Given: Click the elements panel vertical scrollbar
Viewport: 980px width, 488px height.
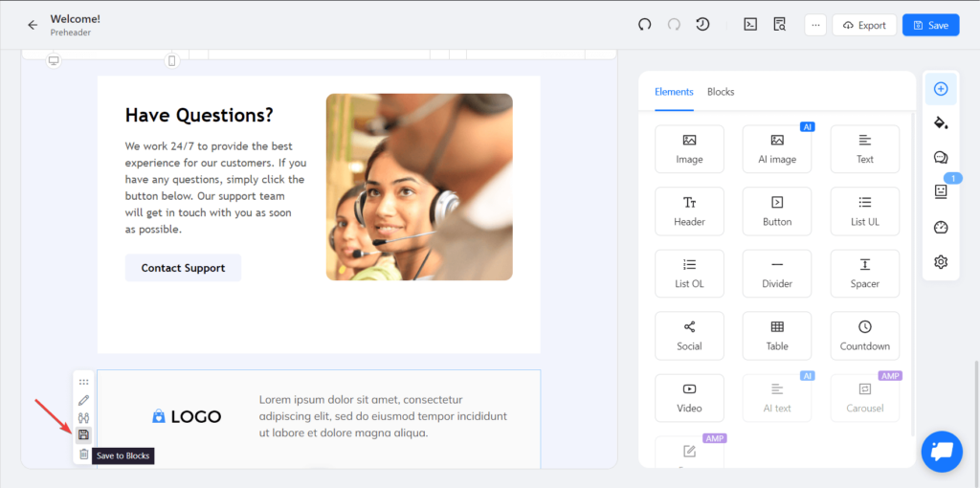Looking at the screenshot, I should tap(914, 275).
